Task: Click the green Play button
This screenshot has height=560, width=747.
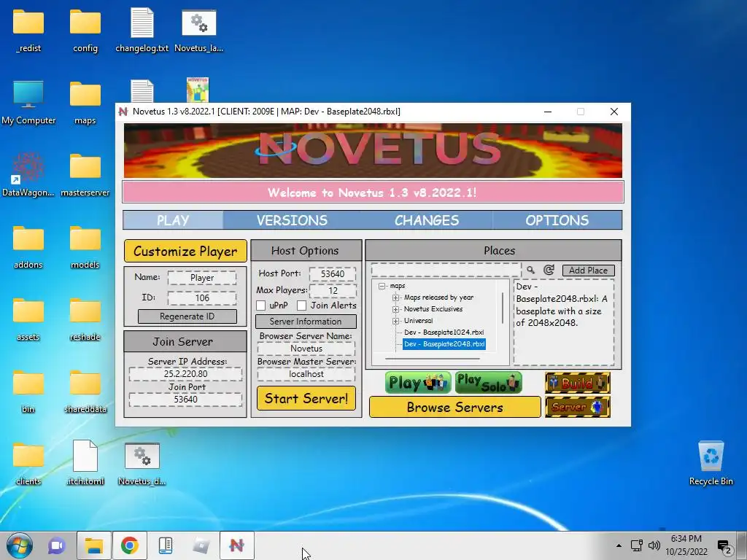Action: coord(418,383)
